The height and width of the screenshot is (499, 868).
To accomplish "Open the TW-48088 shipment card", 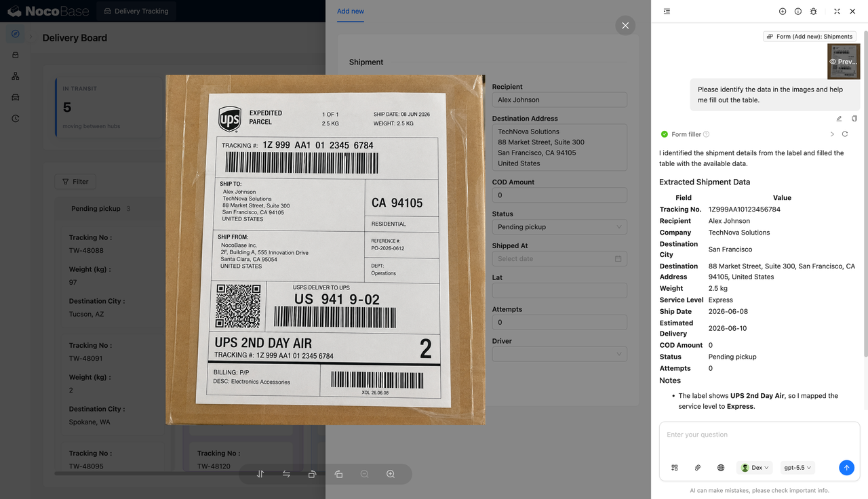I will pos(113,275).
